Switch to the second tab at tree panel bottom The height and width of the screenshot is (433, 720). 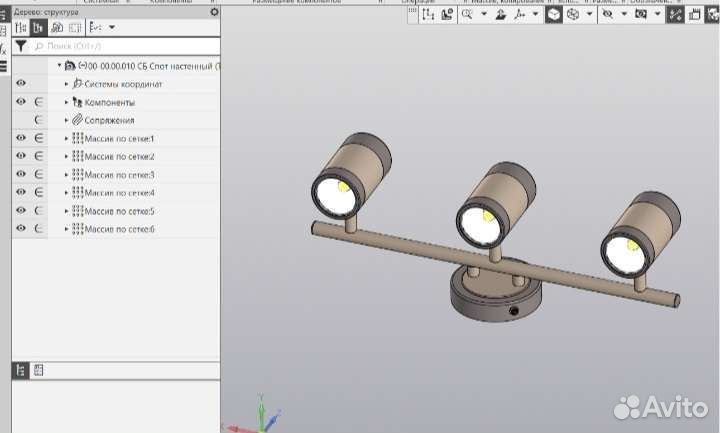pos(38,370)
